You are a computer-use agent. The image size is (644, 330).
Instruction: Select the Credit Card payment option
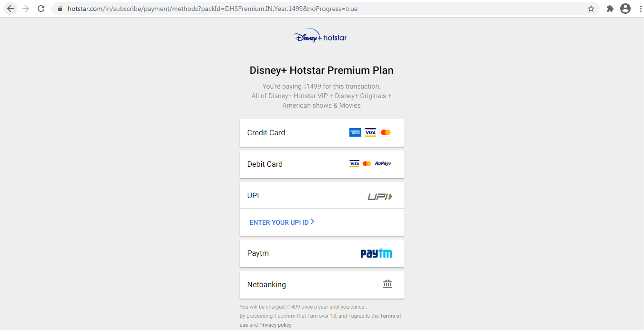(x=322, y=133)
